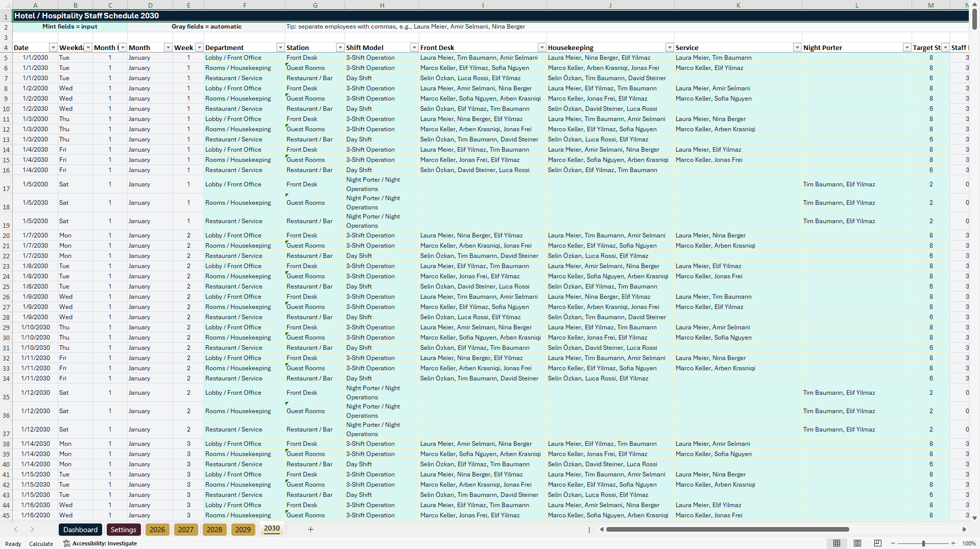980x549 pixels.
Task: Select Housekeeping cell in row 30
Action: click(610, 338)
